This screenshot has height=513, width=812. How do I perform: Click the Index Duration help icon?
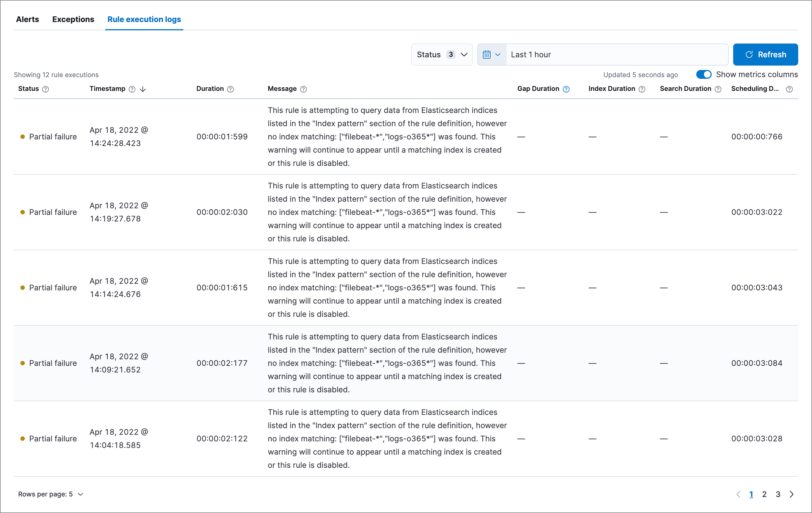[642, 89]
